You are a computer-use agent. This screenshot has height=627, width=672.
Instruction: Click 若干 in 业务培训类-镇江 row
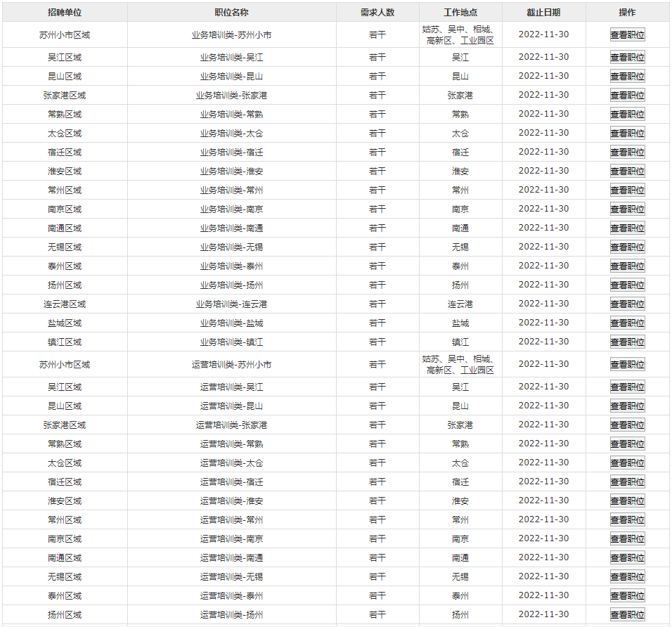click(x=377, y=342)
